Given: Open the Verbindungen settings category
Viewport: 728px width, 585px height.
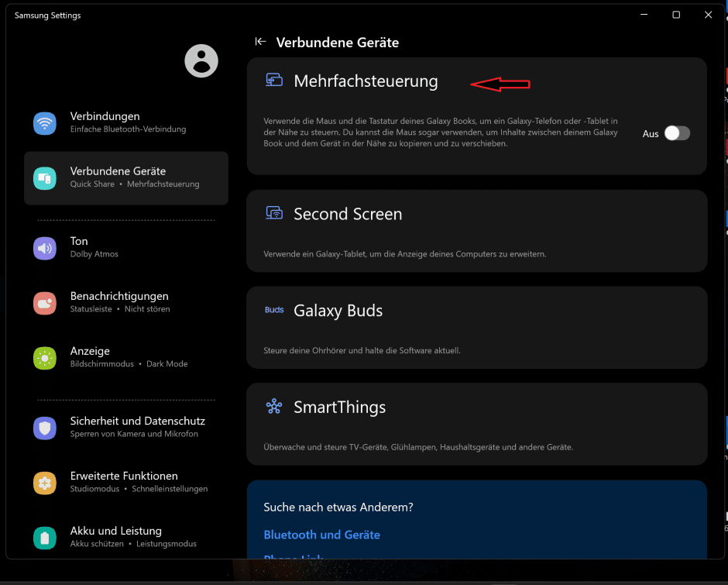Looking at the screenshot, I should click(x=126, y=123).
